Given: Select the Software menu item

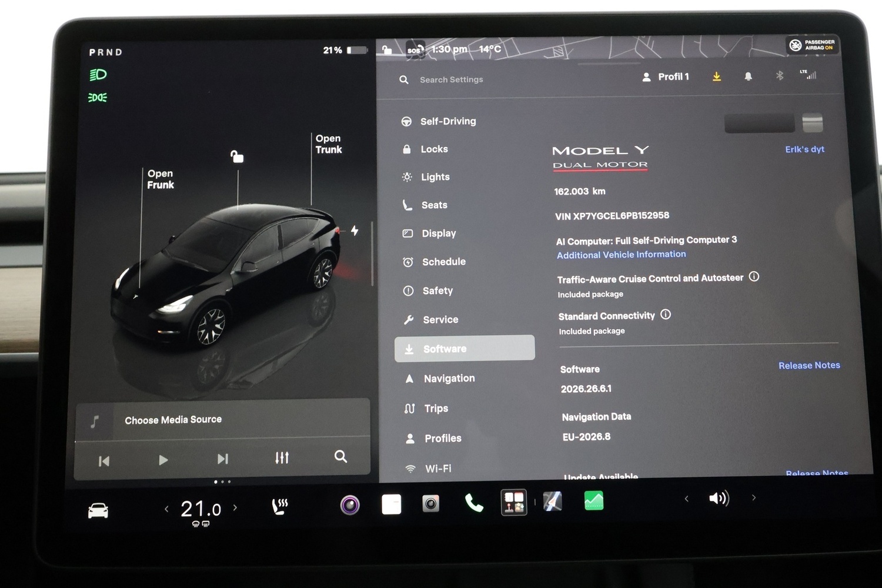Looking at the screenshot, I should [465, 348].
